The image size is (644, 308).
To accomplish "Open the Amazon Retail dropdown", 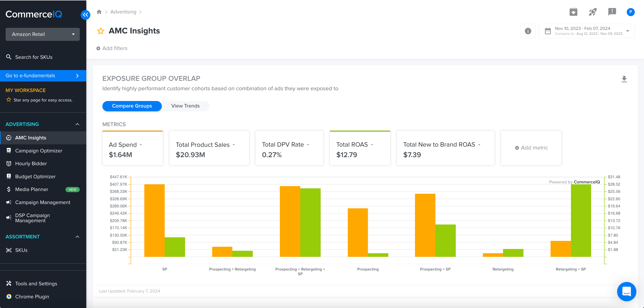I will tap(43, 34).
